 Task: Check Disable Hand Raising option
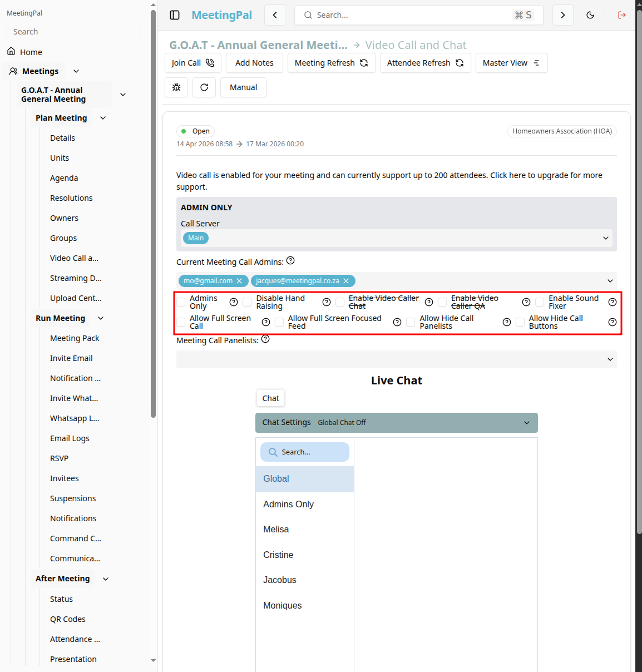click(x=247, y=302)
